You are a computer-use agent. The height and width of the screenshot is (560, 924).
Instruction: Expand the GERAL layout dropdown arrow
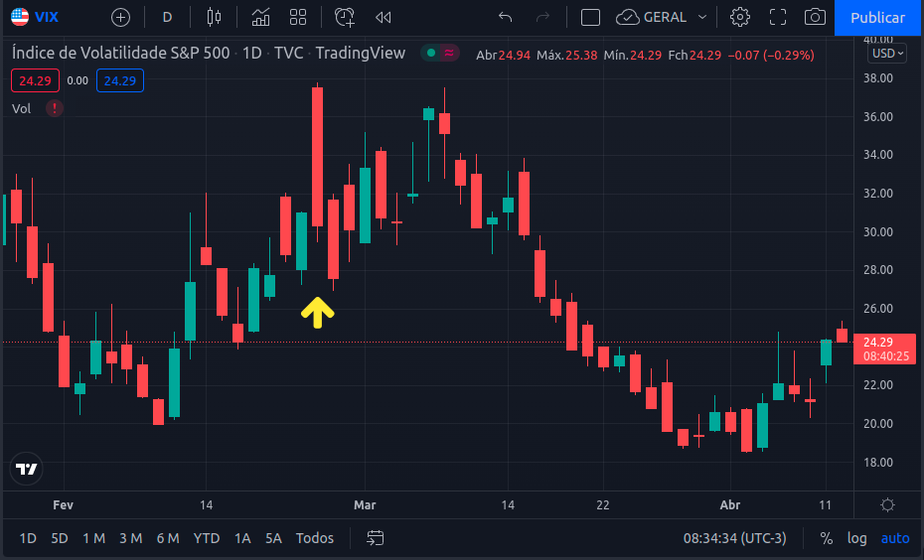click(701, 18)
